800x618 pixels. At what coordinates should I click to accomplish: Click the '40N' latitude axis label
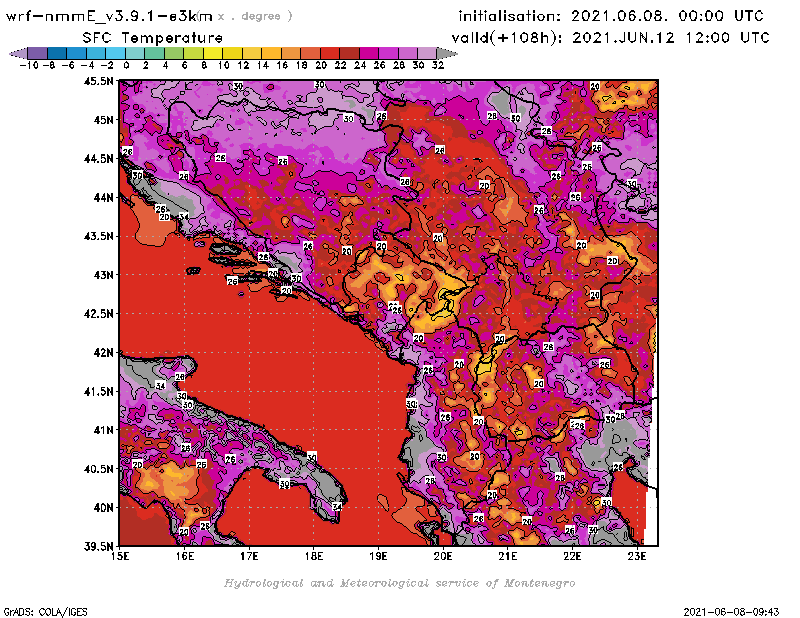tap(104, 508)
